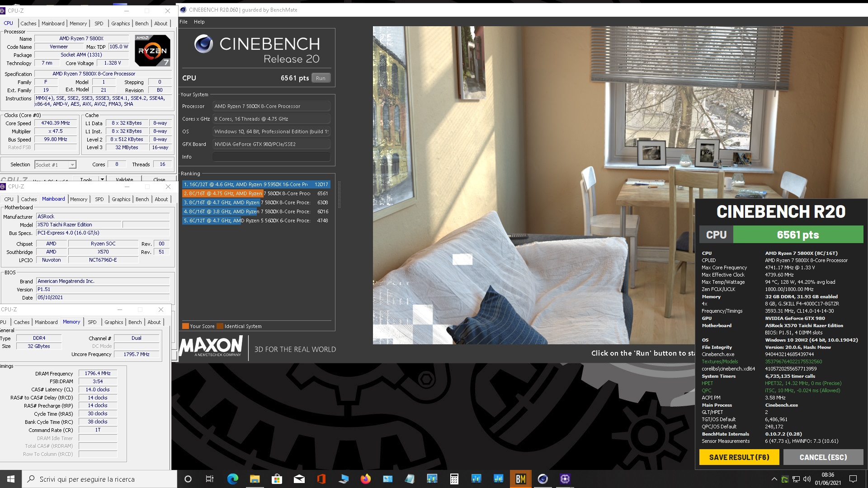868x488 pixels.
Task: Open Graphics tab in top CPU-Z window
Action: 121,23
